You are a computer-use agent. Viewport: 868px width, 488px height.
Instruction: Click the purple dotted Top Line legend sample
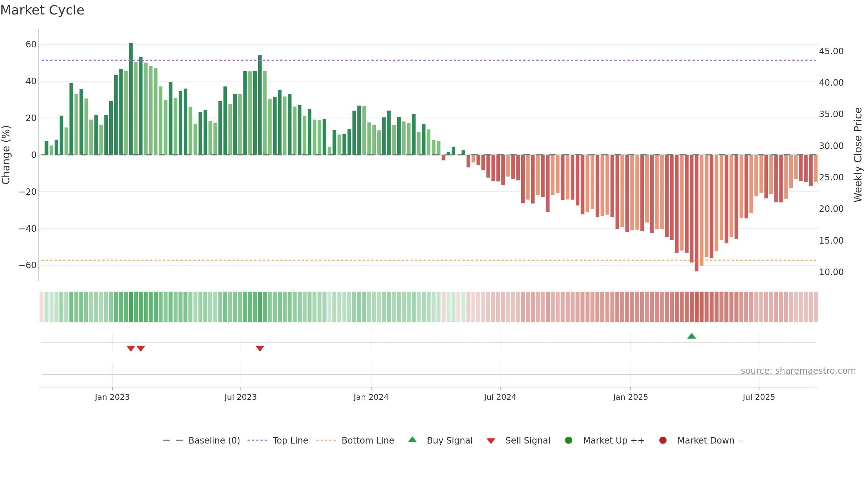(257, 440)
